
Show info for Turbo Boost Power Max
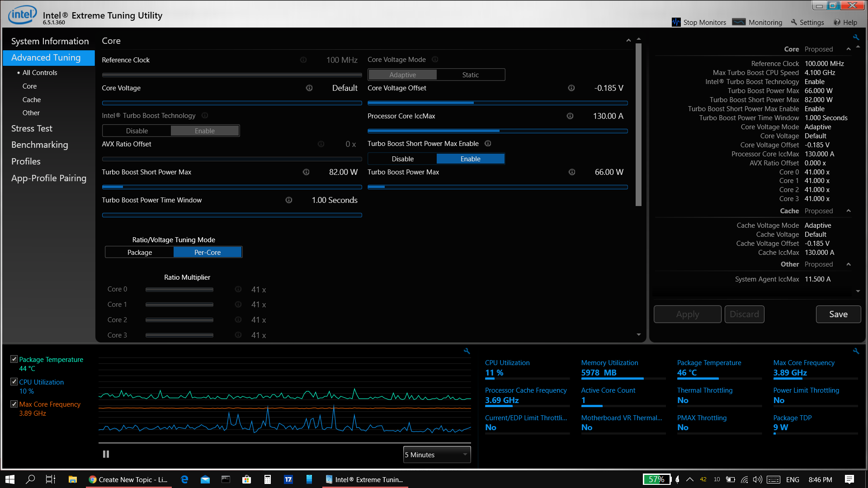click(572, 172)
